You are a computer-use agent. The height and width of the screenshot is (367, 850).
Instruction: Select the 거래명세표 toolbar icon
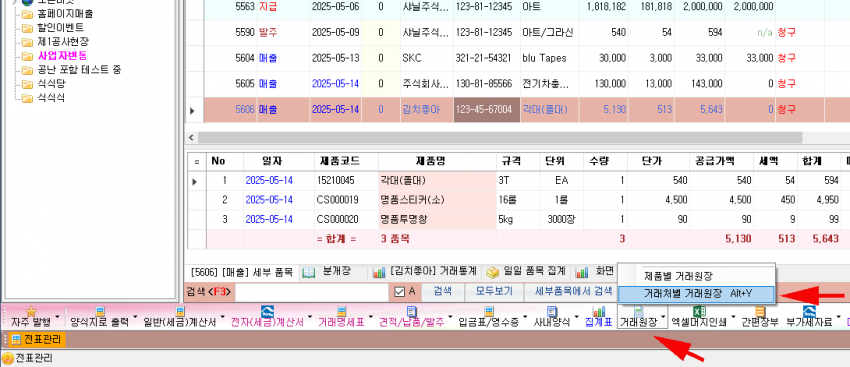point(342,311)
